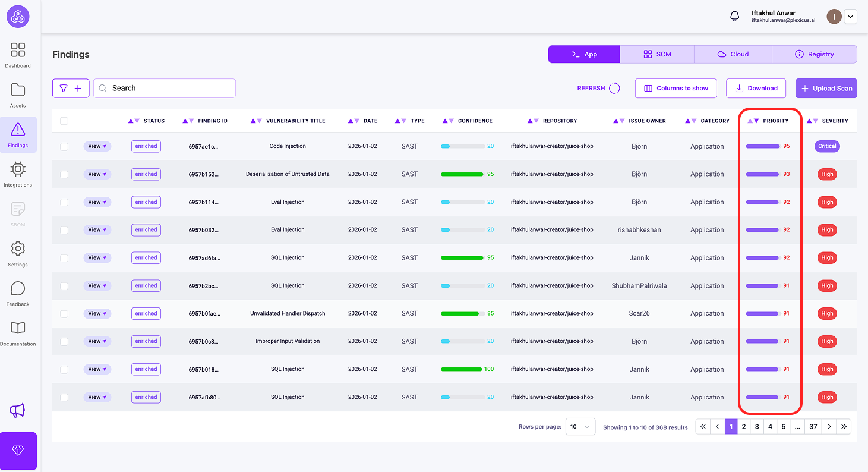Click the Refresh icon to reload findings
Viewport: 868px width, 472px height.
(614, 88)
